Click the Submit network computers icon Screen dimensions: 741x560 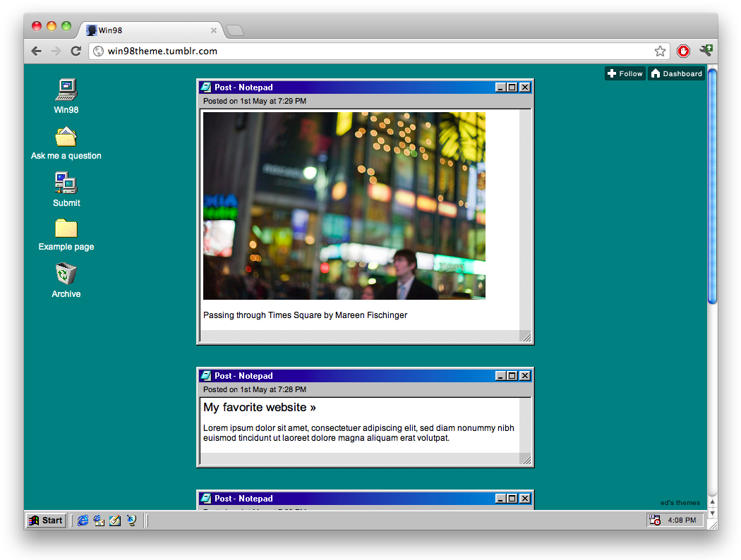click(x=66, y=183)
